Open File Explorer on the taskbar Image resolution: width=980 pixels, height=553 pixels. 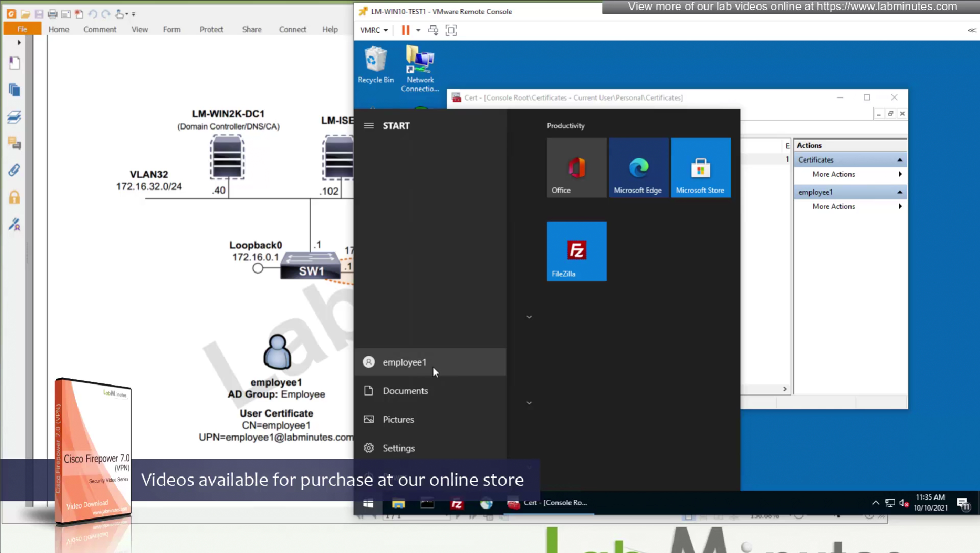(399, 503)
